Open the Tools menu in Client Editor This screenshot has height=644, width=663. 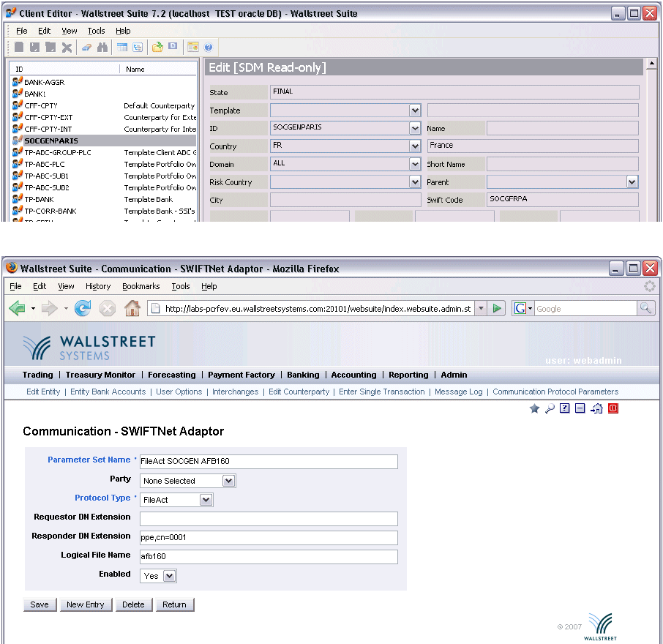pos(96,31)
